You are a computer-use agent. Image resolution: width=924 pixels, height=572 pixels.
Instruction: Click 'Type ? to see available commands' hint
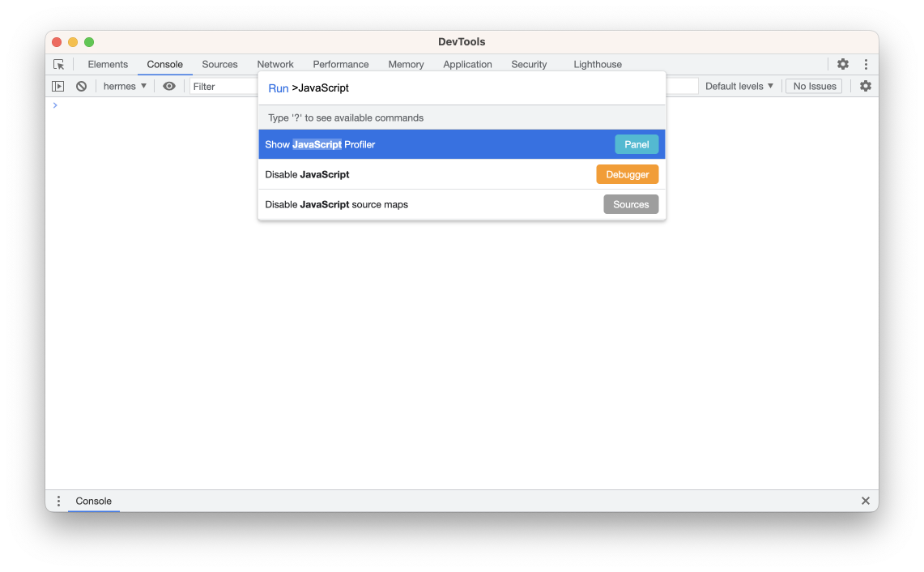[x=346, y=118]
